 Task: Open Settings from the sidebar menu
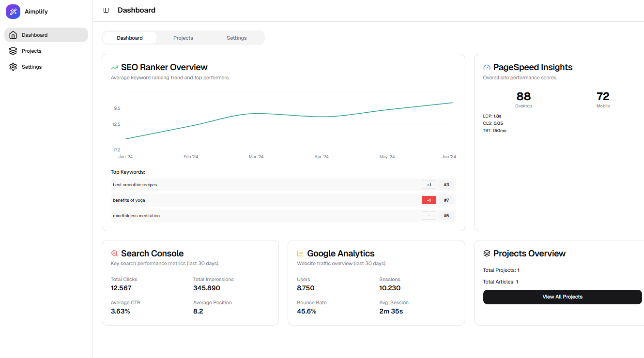[31, 67]
